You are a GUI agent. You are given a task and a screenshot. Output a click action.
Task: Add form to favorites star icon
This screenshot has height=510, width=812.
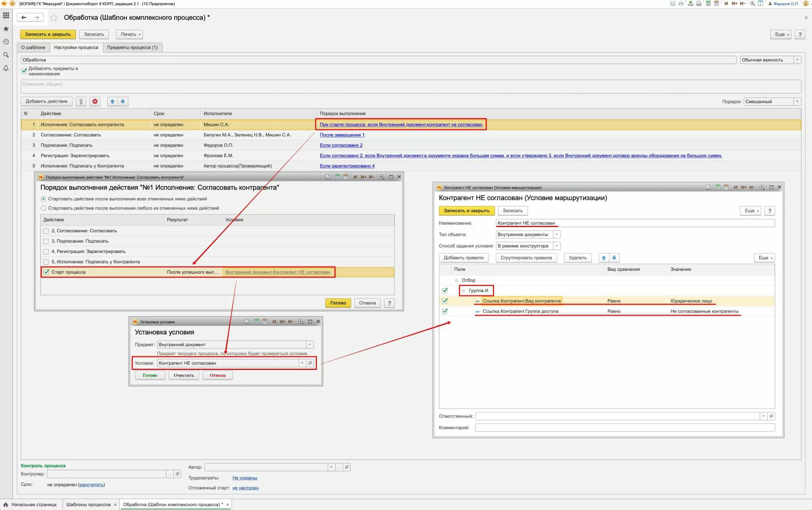(x=54, y=17)
